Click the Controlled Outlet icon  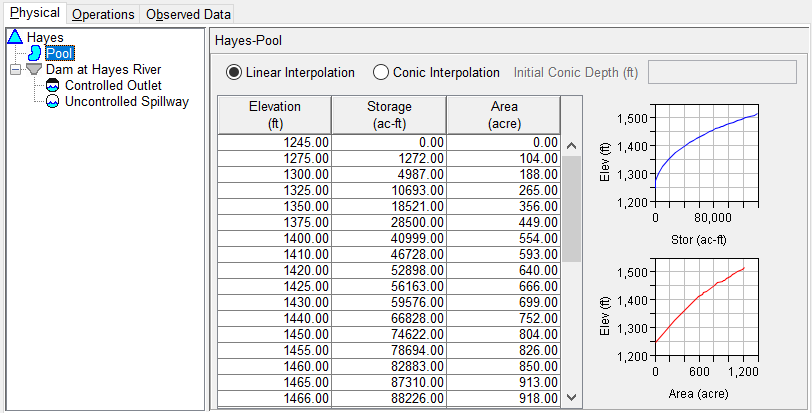pyautogui.click(x=53, y=86)
